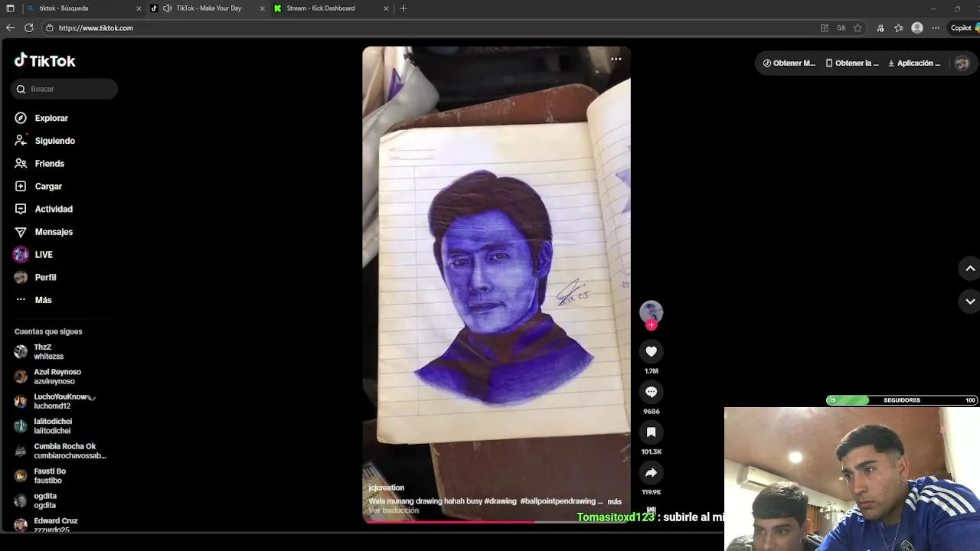Screen dimensions: 980x551
Task: View site information lock icon
Action: click(50, 28)
